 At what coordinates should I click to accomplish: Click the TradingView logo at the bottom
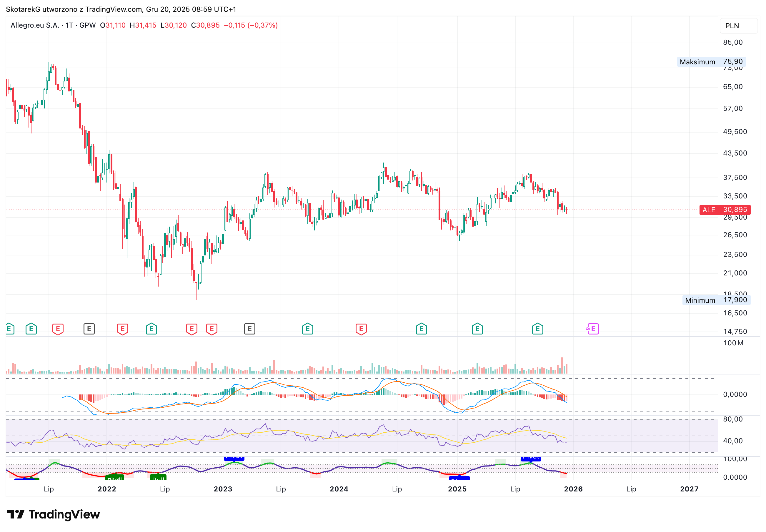pyautogui.click(x=53, y=514)
